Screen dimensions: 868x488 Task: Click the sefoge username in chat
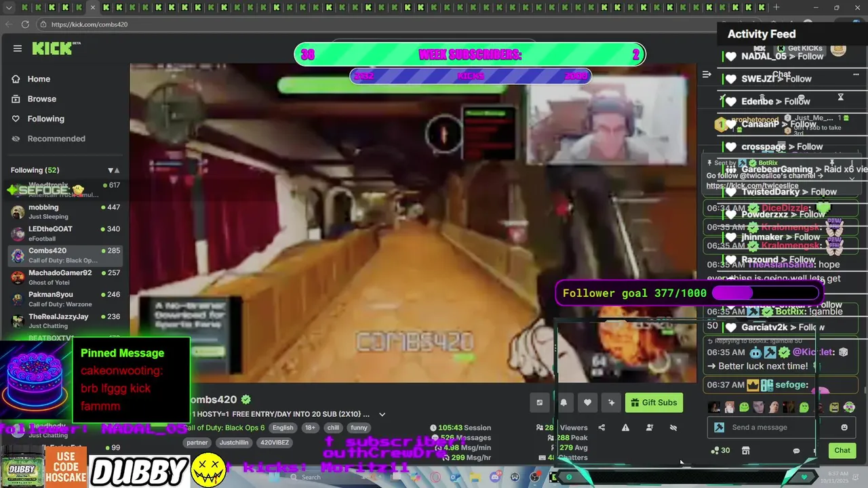click(792, 385)
